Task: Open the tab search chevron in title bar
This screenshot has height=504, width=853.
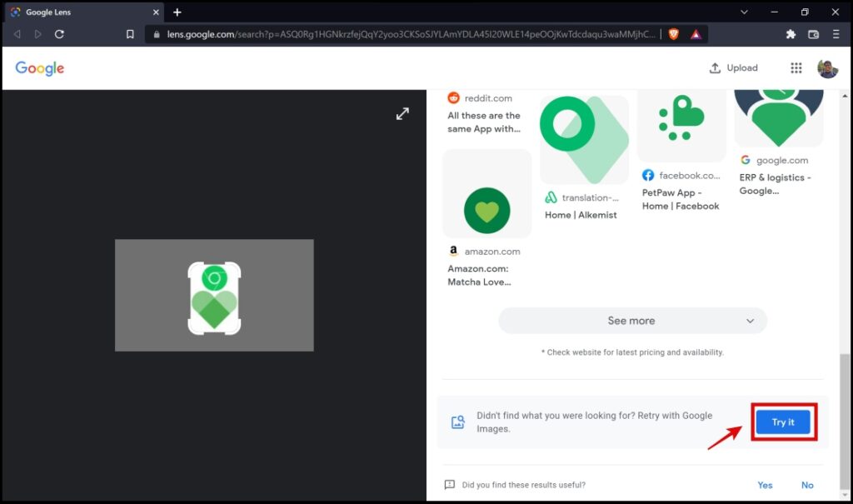Action: point(744,12)
